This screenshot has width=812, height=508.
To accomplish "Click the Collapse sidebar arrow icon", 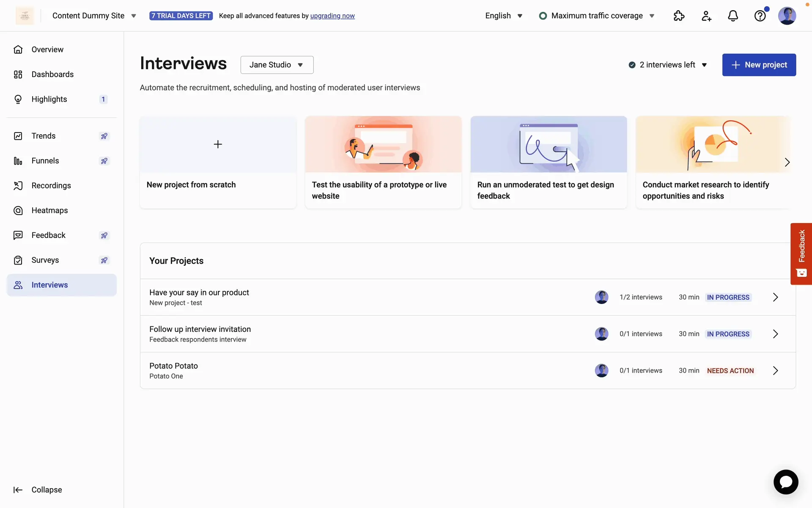I will [18, 490].
